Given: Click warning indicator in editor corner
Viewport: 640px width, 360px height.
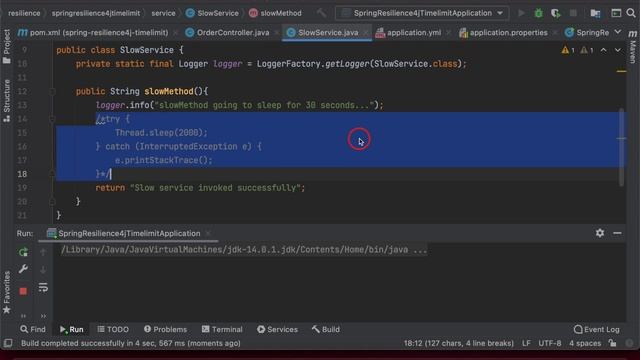Looking at the screenshot, I should coord(568,50).
